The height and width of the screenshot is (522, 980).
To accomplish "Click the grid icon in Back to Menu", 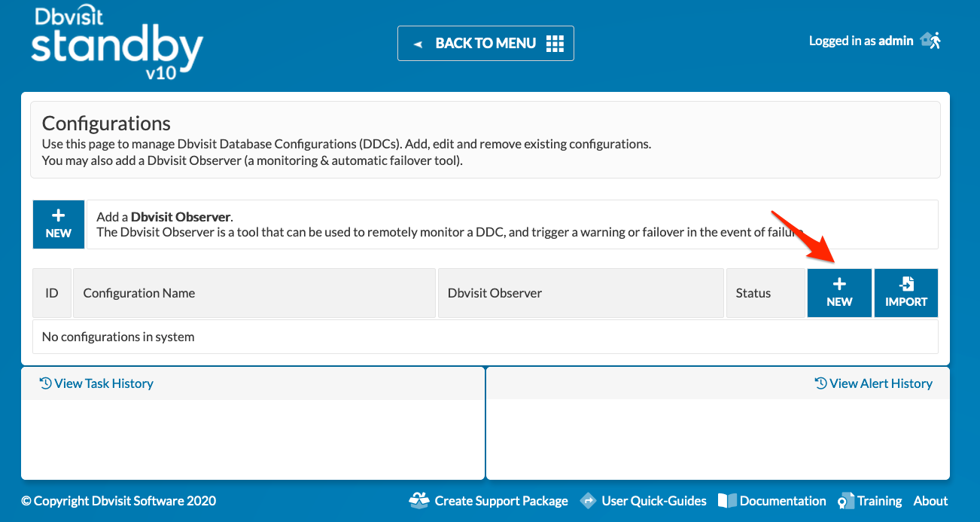I will [x=555, y=43].
